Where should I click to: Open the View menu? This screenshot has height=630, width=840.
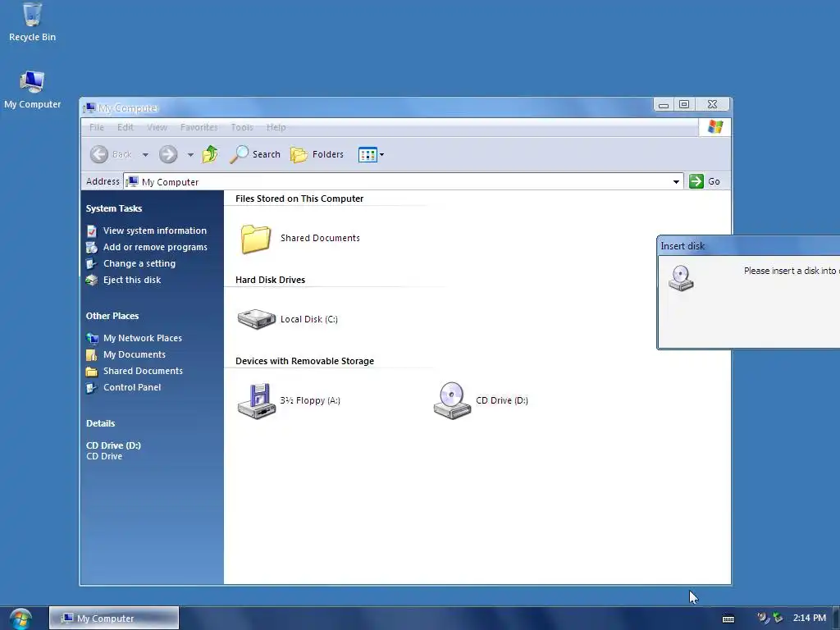click(157, 127)
